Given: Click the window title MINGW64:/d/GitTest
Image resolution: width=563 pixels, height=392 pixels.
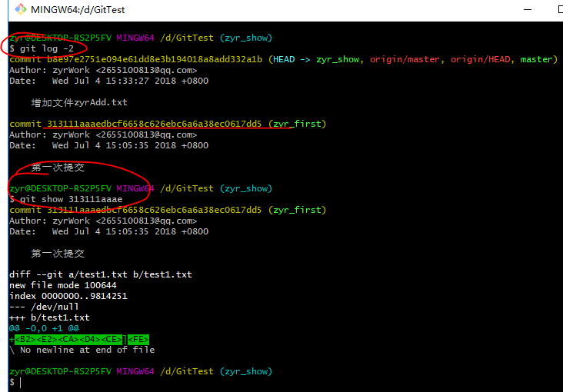Looking at the screenshot, I should [78, 10].
